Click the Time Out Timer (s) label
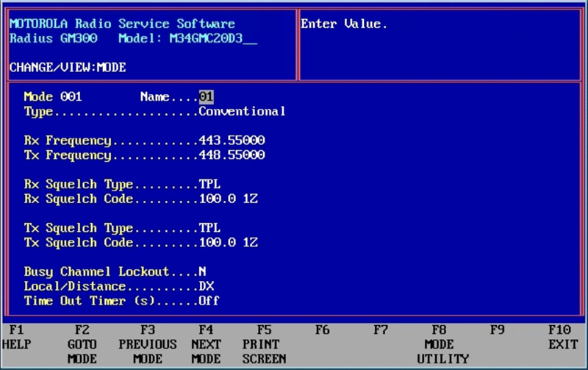588x370 pixels. pyautogui.click(x=89, y=301)
